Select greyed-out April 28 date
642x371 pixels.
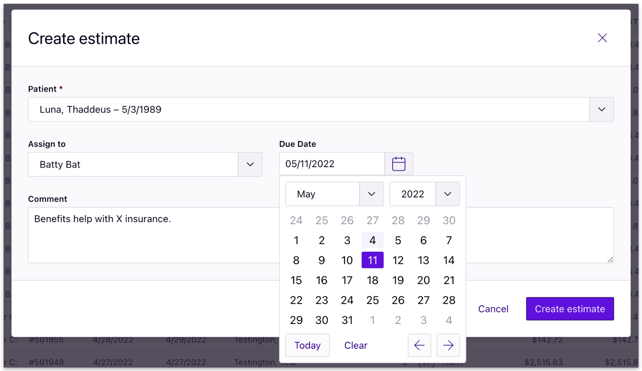[x=398, y=221]
